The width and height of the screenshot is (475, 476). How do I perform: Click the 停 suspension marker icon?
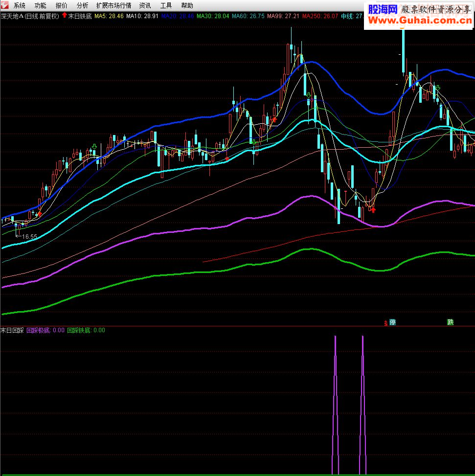(x=392, y=322)
